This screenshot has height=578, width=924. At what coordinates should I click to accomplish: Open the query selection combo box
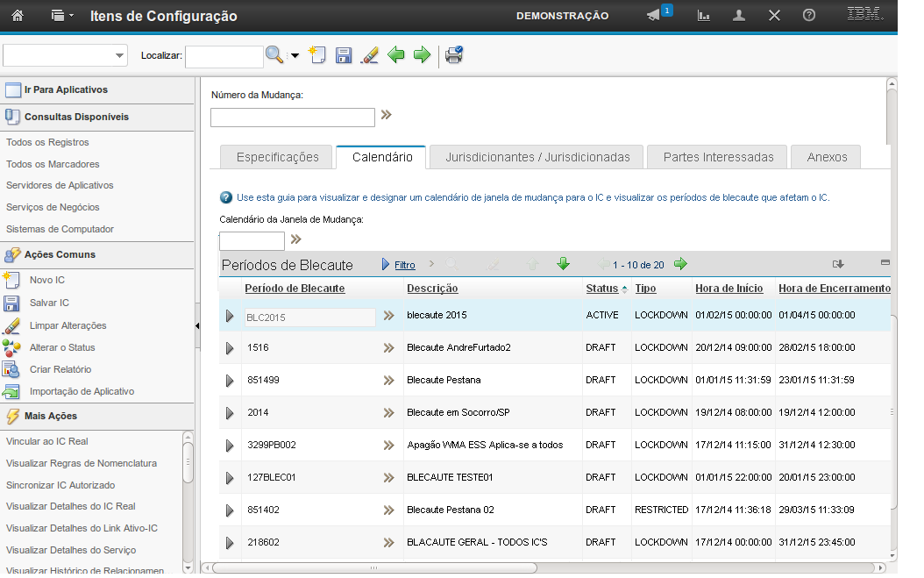66,55
